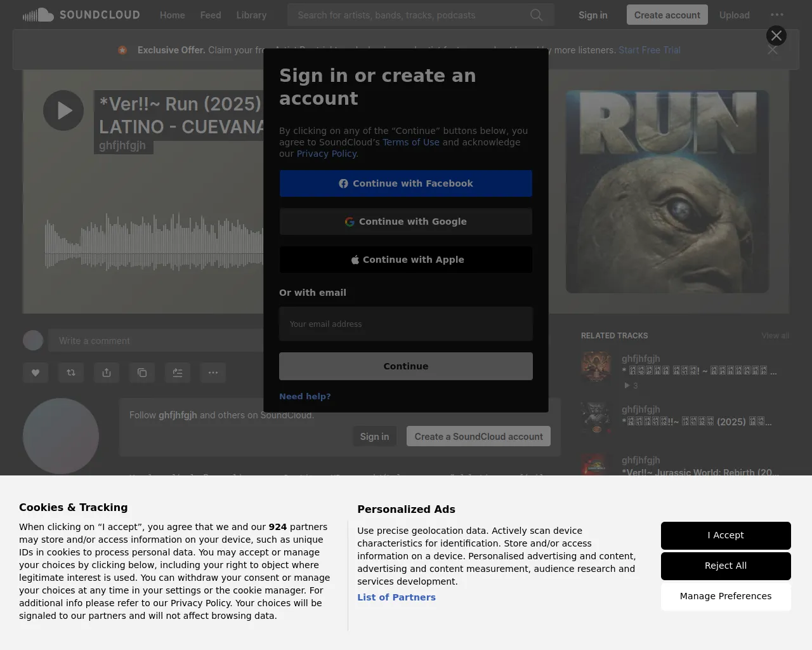Image resolution: width=812 pixels, height=650 pixels.
Task: Click the copy link icon
Action: click(x=142, y=373)
